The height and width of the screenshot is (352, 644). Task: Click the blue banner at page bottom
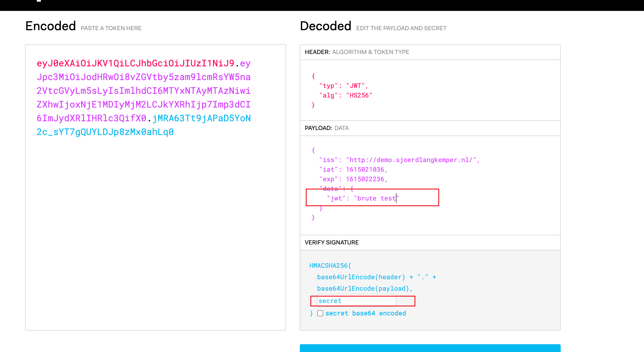click(x=430, y=348)
